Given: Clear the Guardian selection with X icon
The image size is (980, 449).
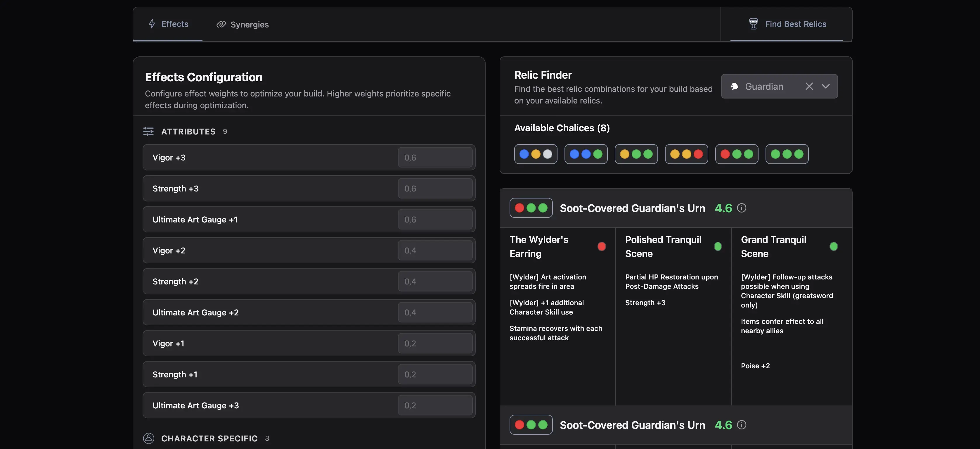Looking at the screenshot, I should click(809, 86).
